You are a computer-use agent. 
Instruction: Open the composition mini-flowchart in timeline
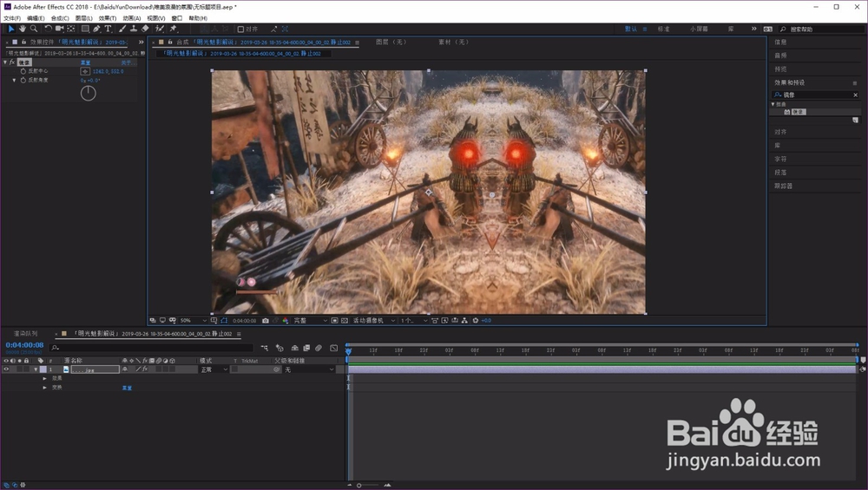pyautogui.click(x=265, y=348)
